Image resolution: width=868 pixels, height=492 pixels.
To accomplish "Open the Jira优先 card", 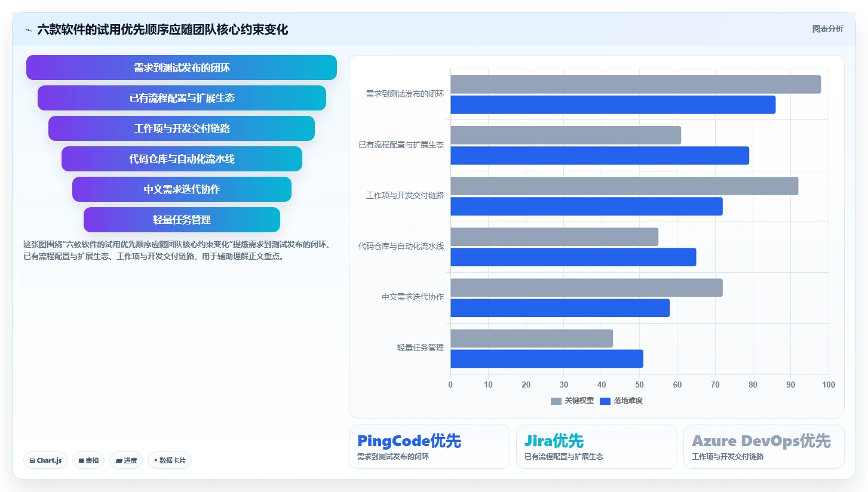I will (x=596, y=447).
